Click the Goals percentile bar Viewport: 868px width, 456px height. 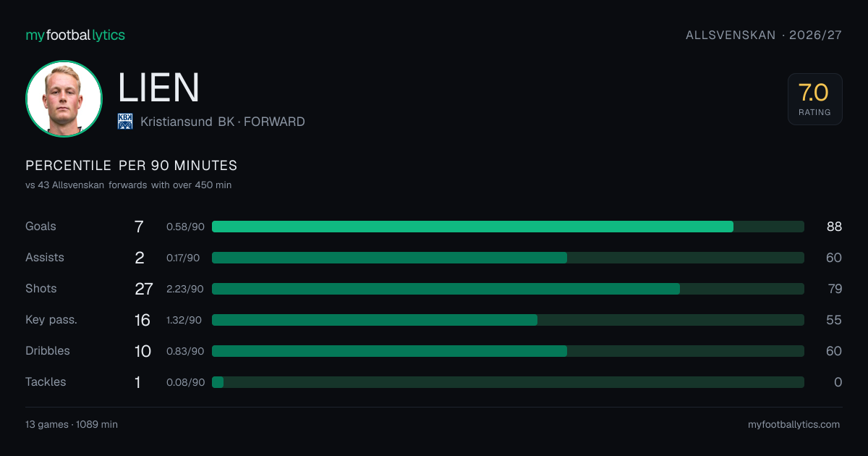coord(508,227)
